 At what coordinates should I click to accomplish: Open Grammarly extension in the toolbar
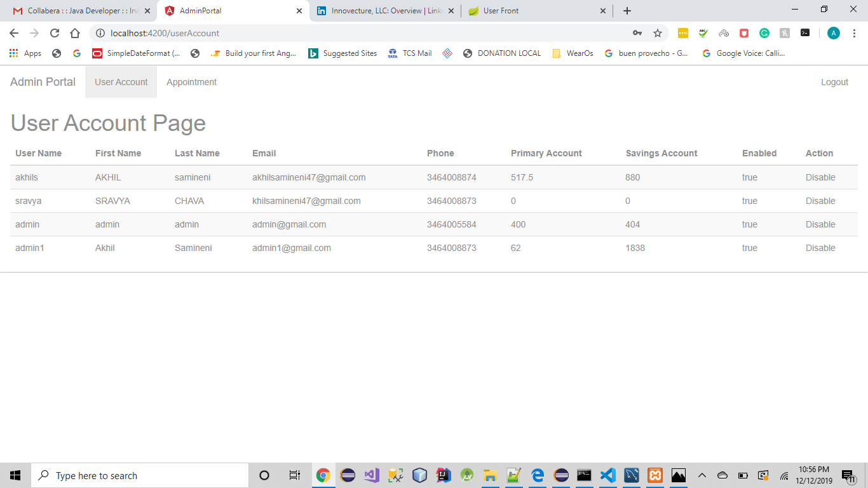click(764, 33)
